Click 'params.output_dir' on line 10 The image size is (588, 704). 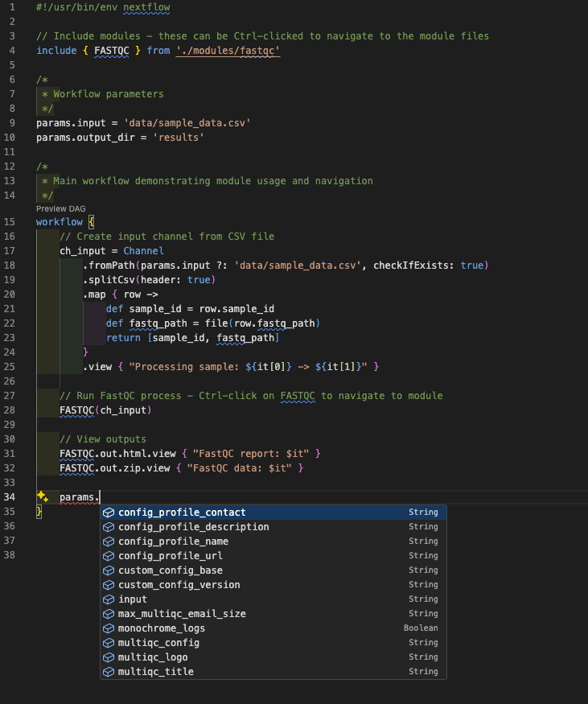click(85, 138)
